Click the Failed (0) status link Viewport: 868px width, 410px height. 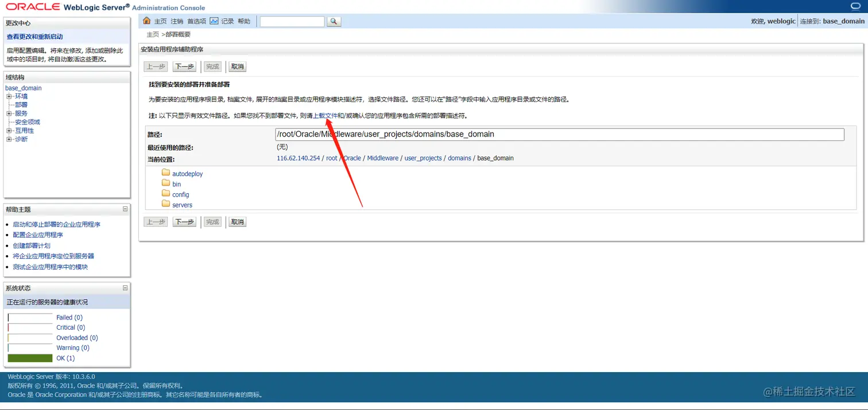(69, 317)
